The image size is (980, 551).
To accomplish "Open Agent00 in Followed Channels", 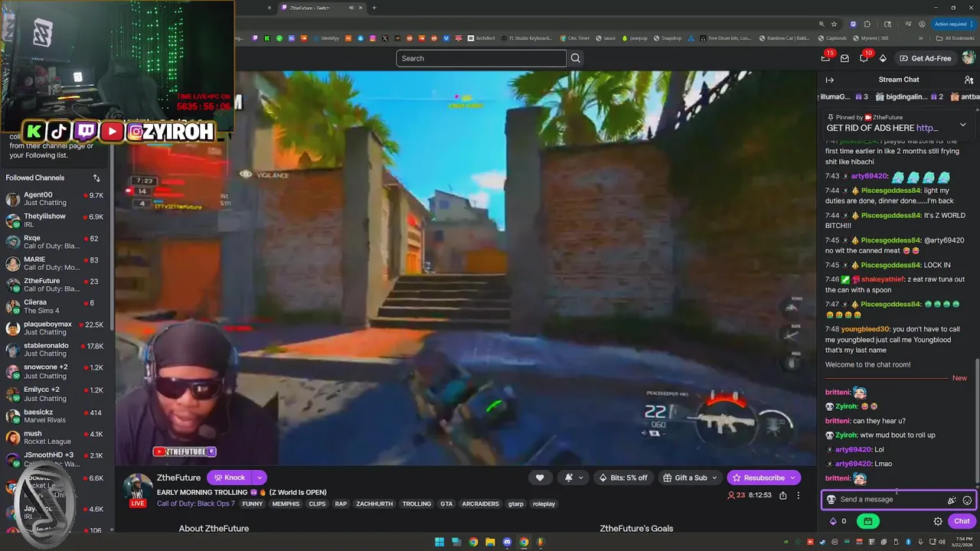I will (x=54, y=199).
